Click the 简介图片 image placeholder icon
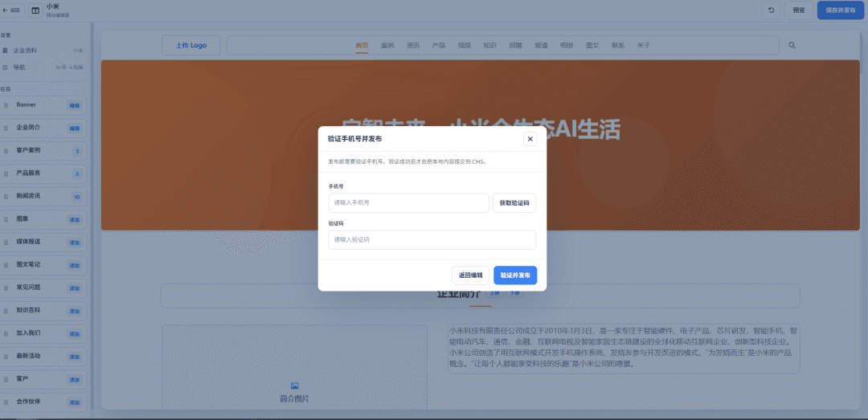 pos(294,385)
